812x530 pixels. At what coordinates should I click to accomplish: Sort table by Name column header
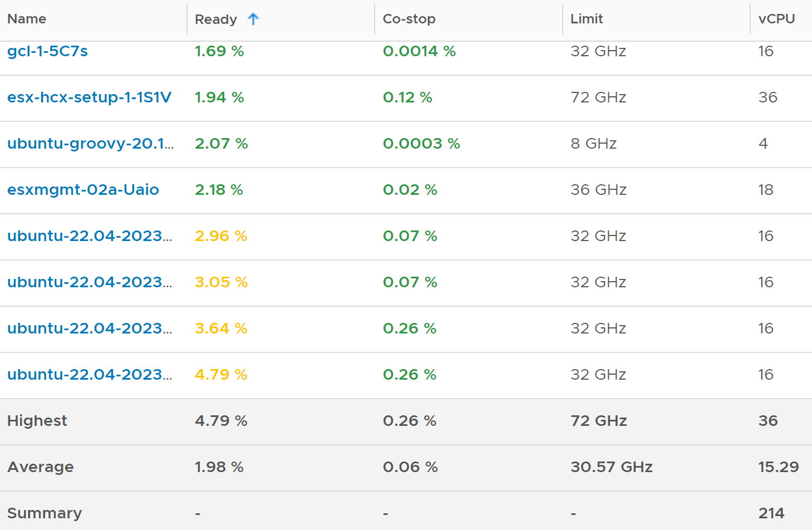point(27,19)
